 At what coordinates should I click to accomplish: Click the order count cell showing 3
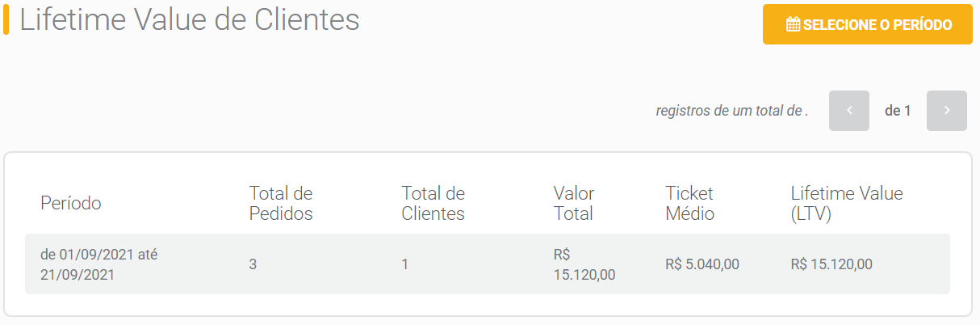(253, 264)
